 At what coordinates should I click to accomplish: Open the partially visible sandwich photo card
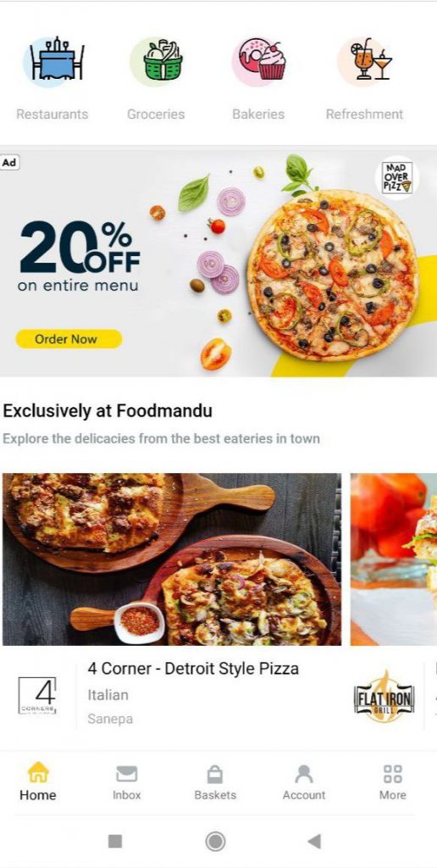(x=393, y=559)
